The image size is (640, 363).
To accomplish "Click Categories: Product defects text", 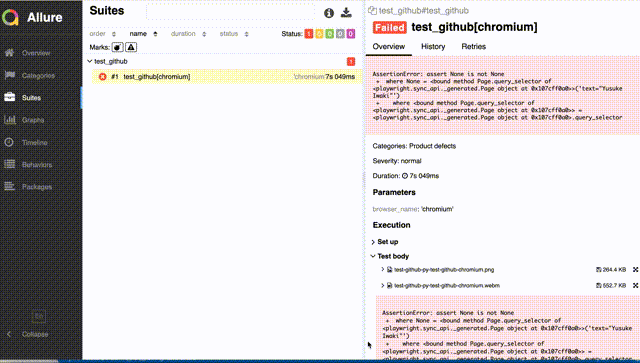I will tap(414, 146).
